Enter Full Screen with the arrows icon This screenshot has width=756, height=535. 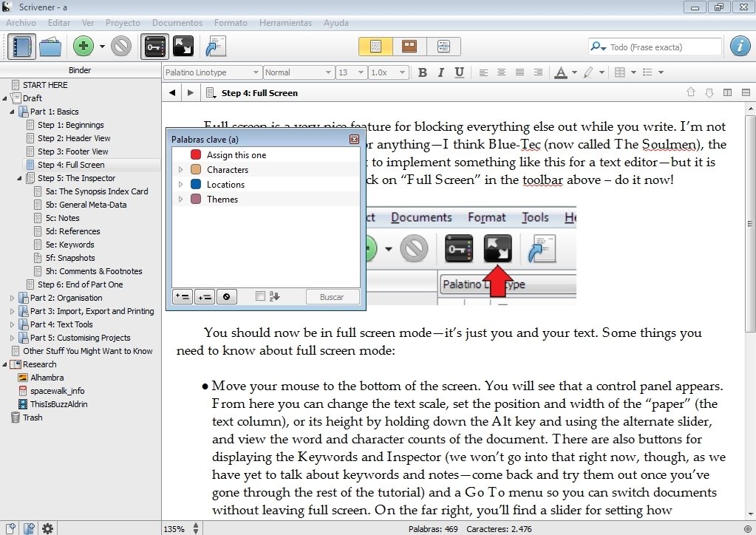[183, 47]
